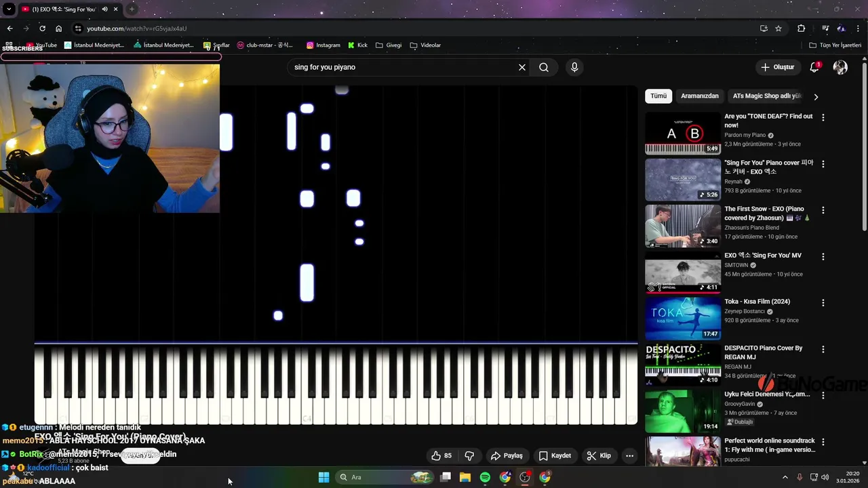The width and height of the screenshot is (868, 488).
Task: Open the Videolar bookmarks folder
Action: pyautogui.click(x=425, y=45)
